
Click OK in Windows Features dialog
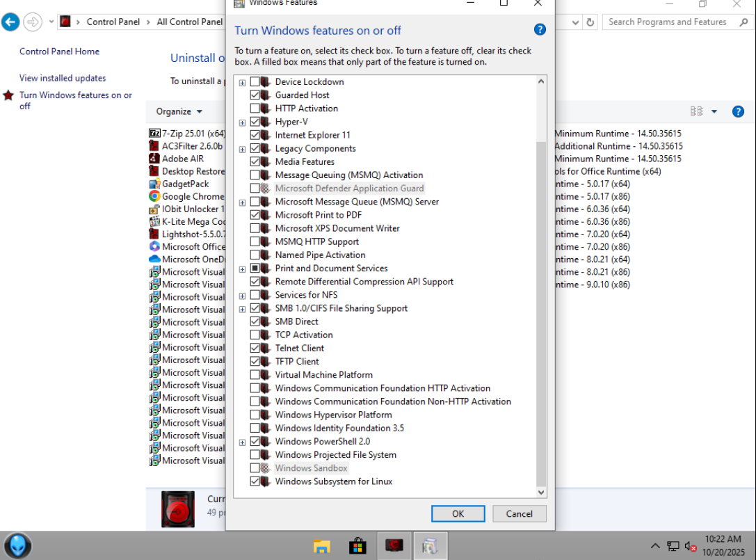point(458,513)
